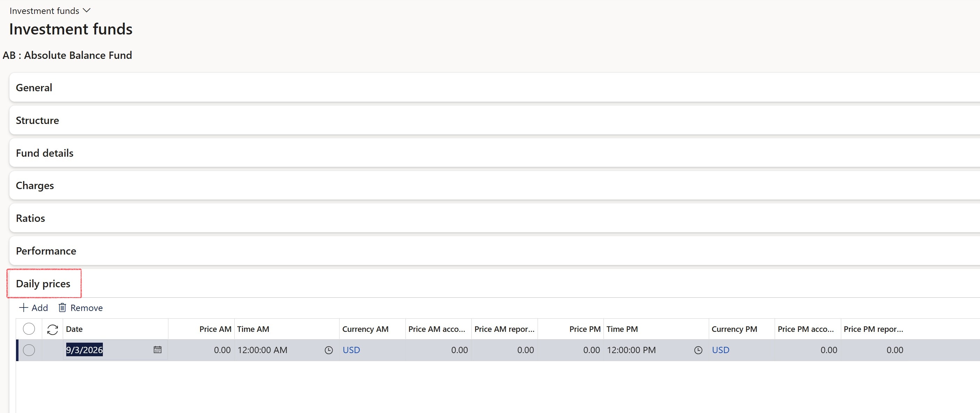Click the Price AM repor... column header
980x413 pixels.
point(504,329)
